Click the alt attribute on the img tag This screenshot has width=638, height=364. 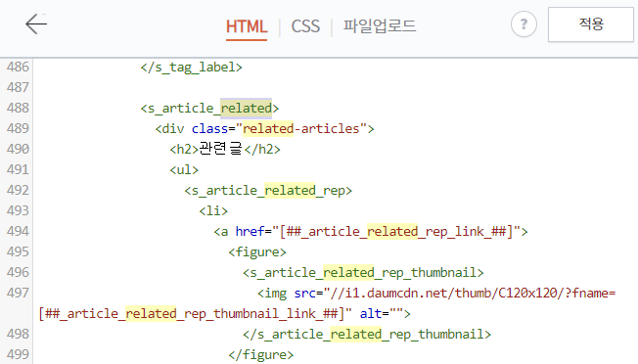[x=381, y=313]
